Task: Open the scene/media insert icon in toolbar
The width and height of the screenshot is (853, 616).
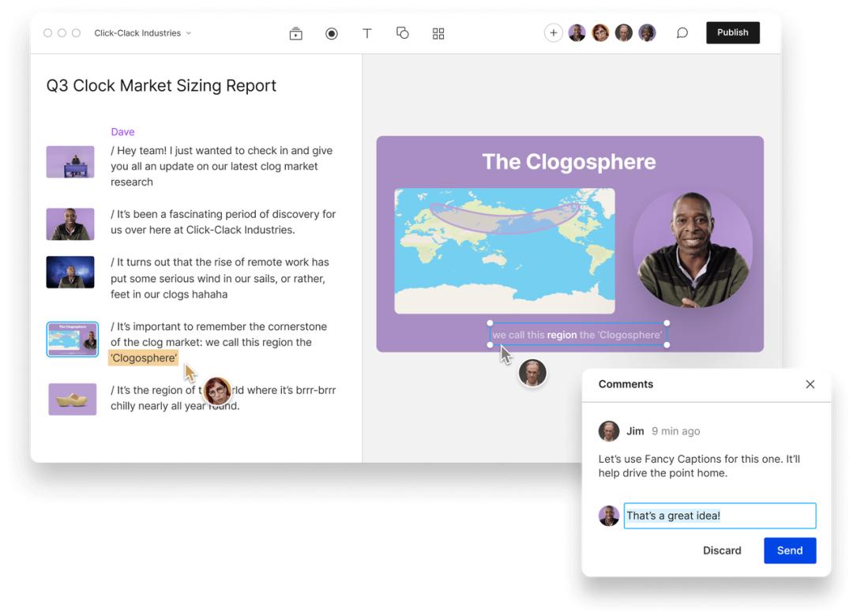Action: (x=295, y=34)
